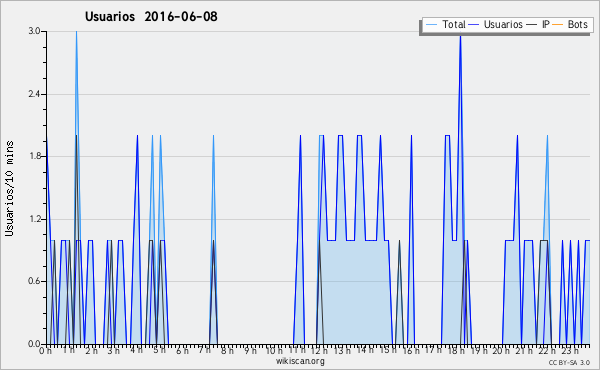600x370 pixels.
Task: Click the '23 h' x-axis label
Action: point(570,350)
